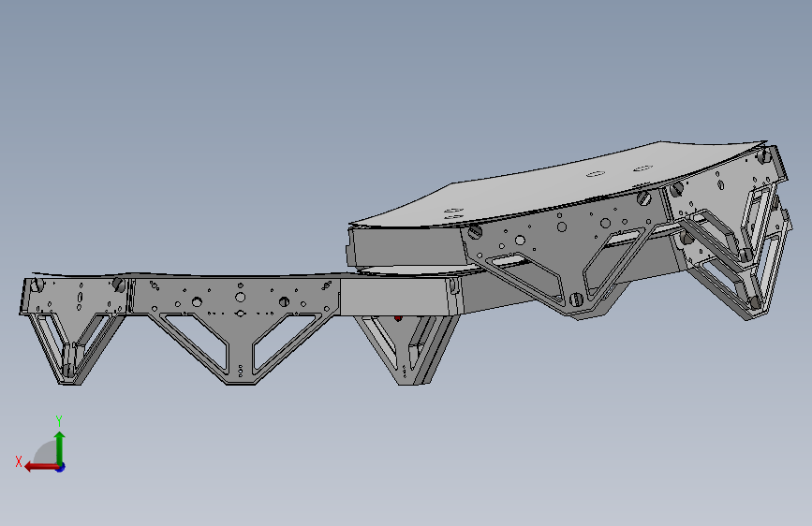Select the small red point under the lower frame
The image size is (812, 526).
(398, 318)
